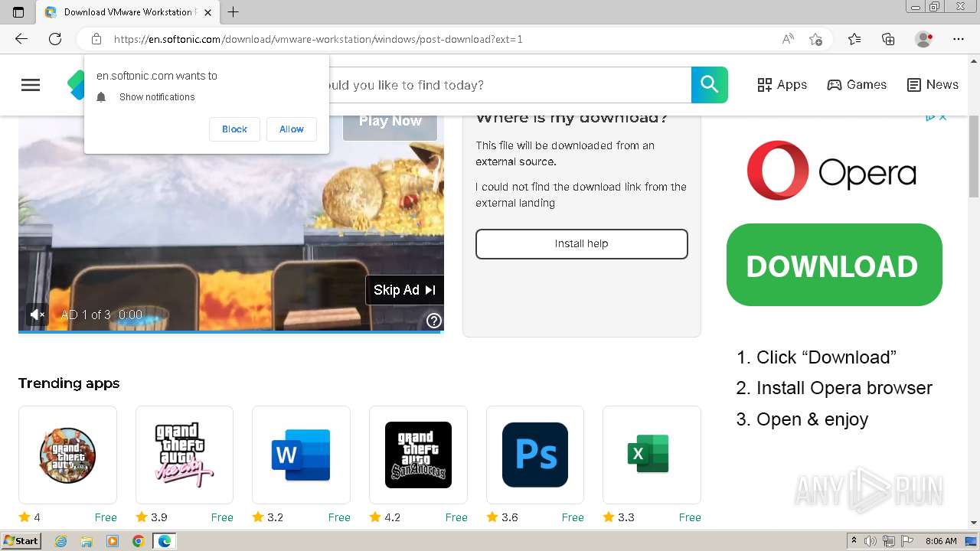The width and height of the screenshot is (980, 551).
Task: Open the GTA Vice City trending app
Action: tap(185, 455)
